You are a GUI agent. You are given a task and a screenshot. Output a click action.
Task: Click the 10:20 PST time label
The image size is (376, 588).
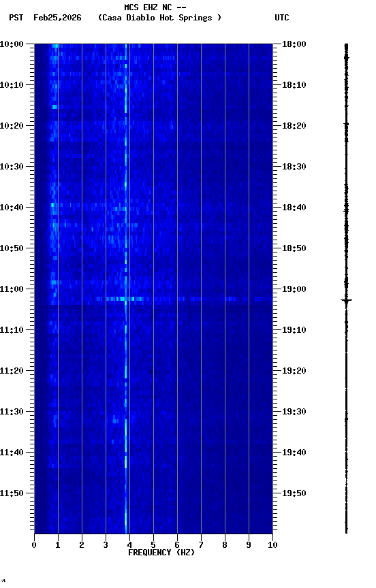click(x=12, y=126)
